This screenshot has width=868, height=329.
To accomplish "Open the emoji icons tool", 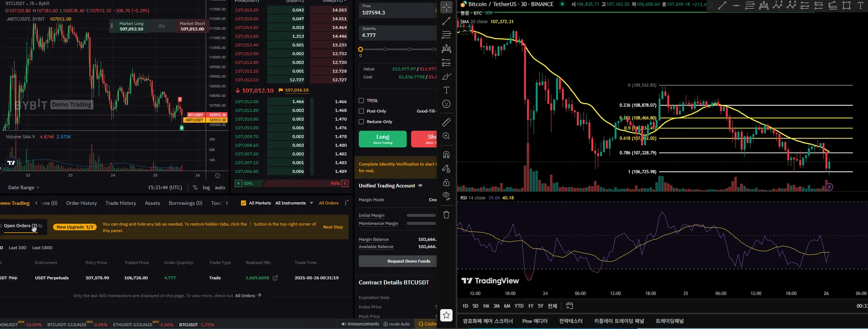I will coord(446,104).
